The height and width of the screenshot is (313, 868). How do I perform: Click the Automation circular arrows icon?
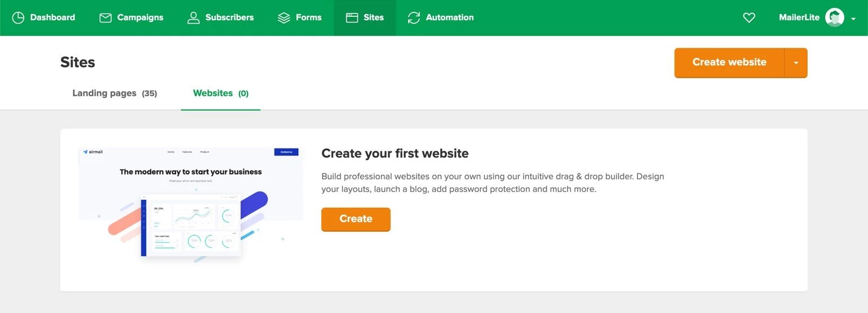click(x=414, y=17)
